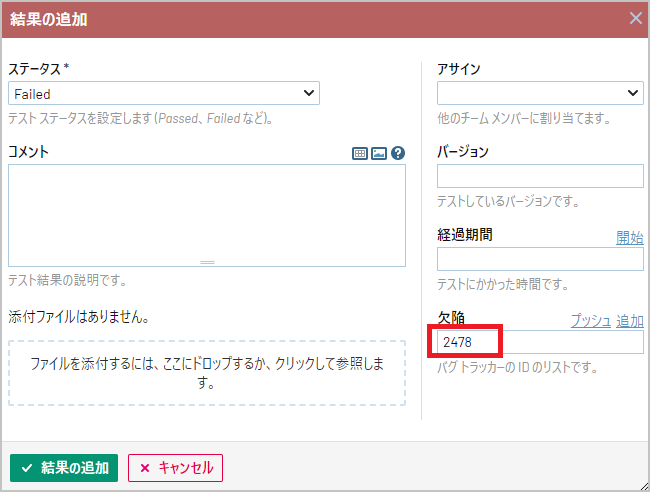The height and width of the screenshot is (492, 650).
Task: Click the 経過期間 field label
Action: point(465,235)
